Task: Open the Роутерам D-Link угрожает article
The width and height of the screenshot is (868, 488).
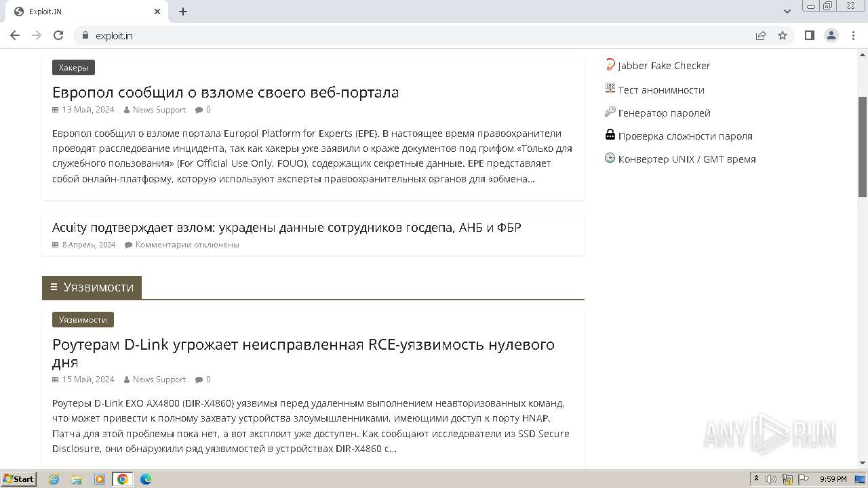Action: [303, 353]
